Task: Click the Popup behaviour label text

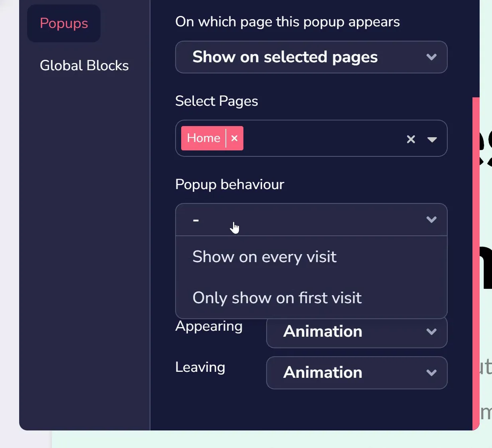Action: 230,184
